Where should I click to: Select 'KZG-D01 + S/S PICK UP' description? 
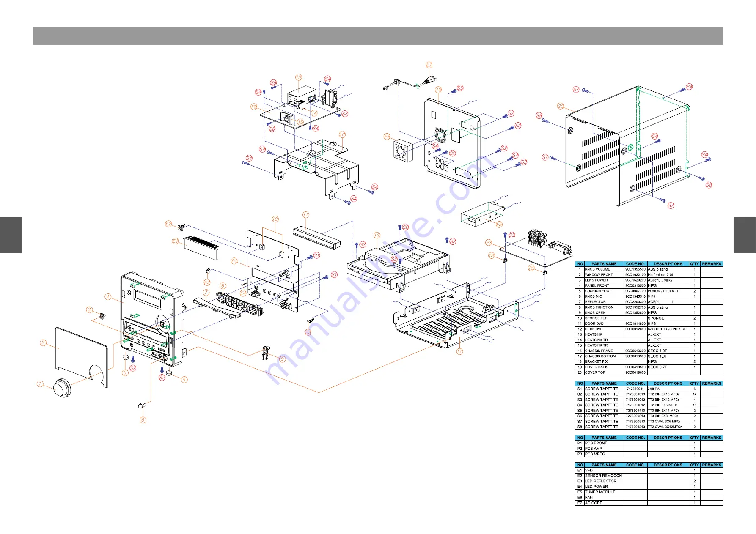point(667,329)
